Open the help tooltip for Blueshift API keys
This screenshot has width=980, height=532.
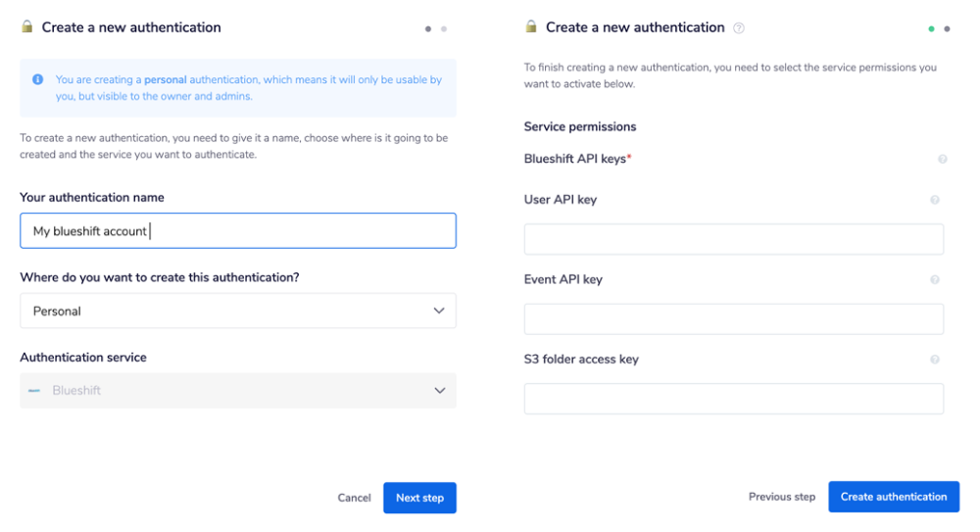pos(943,159)
